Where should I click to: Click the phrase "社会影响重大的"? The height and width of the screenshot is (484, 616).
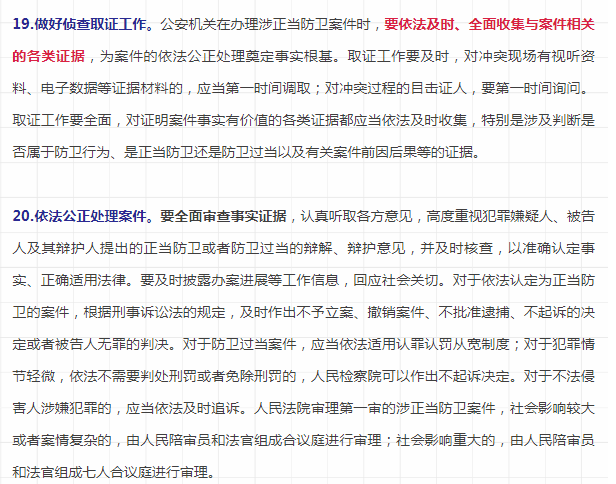pos(446,440)
